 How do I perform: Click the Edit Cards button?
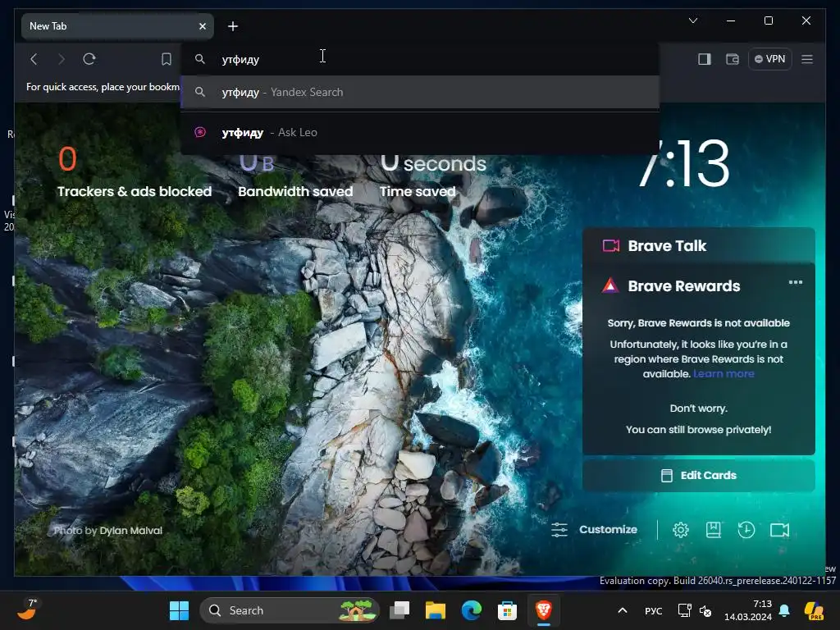coord(699,476)
